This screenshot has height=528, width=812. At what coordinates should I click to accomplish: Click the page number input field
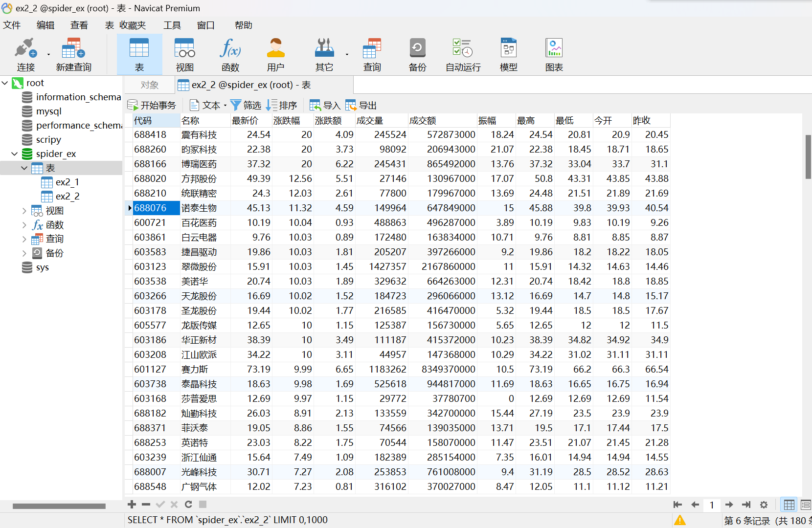click(x=712, y=505)
